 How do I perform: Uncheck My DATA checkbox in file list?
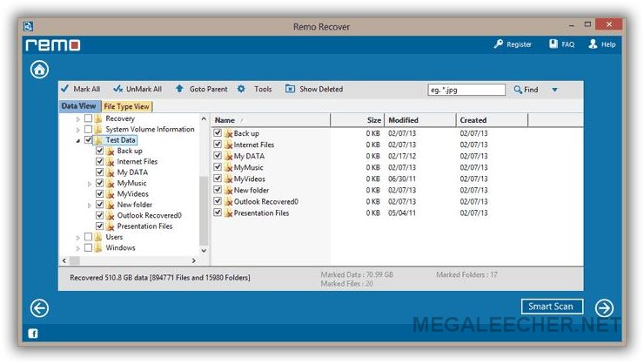point(218,156)
